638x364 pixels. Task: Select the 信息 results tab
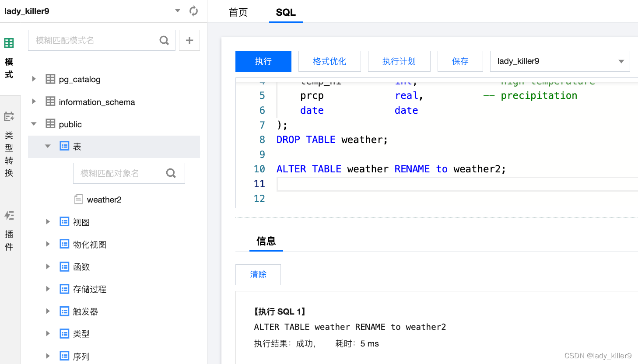[x=266, y=241]
